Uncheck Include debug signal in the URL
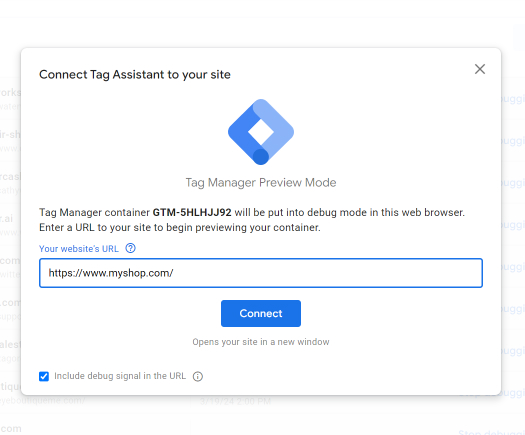525x435 pixels. click(44, 376)
